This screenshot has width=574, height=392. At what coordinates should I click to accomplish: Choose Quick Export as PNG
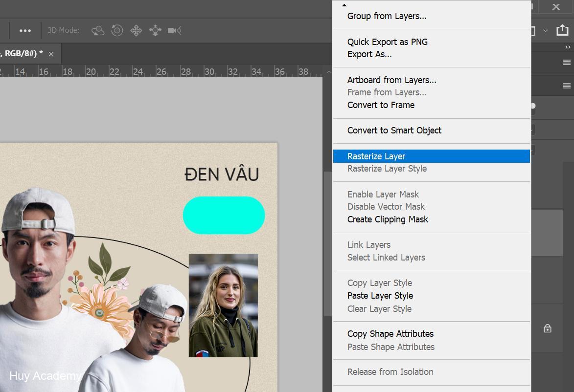point(431,42)
